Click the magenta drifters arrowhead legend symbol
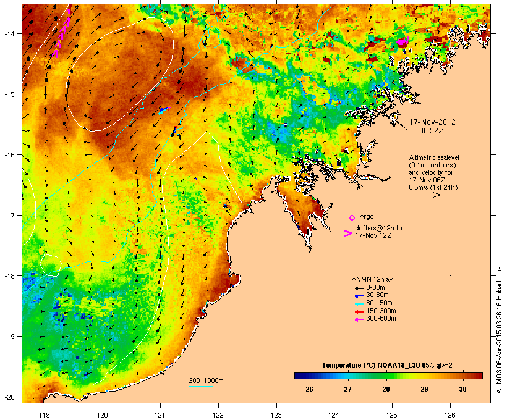The image size is (507, 420). coord(347,233)
